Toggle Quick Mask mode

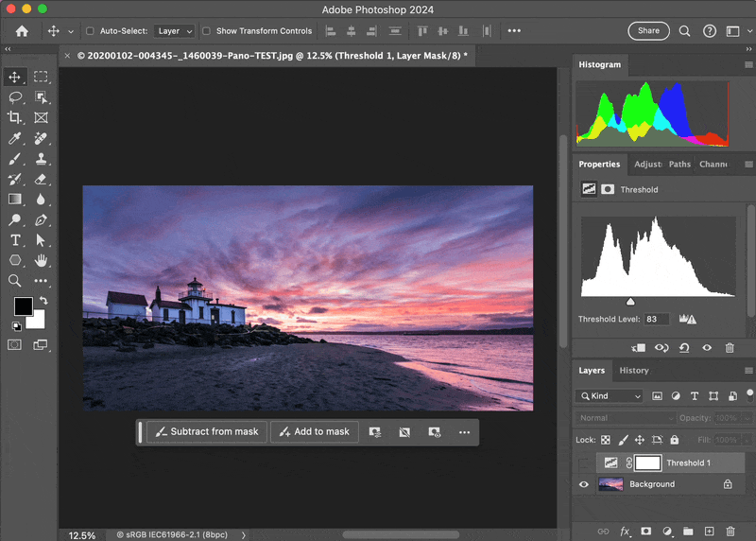(14, 345)
